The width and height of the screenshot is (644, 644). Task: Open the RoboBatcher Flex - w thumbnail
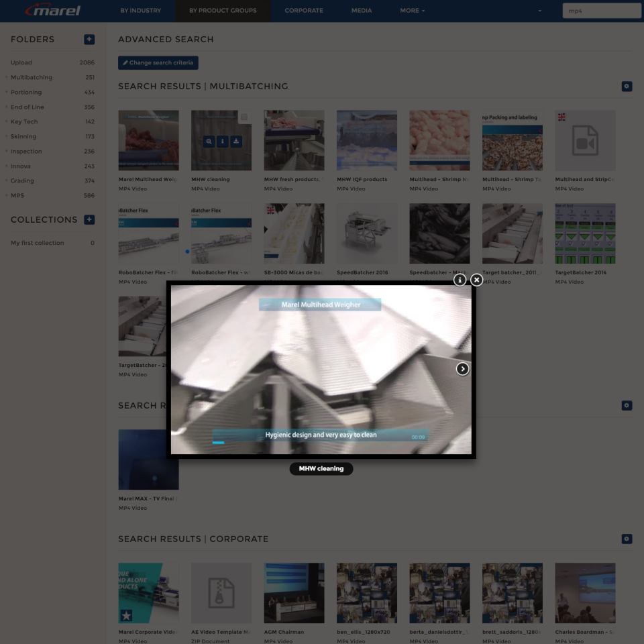(221, 233)
